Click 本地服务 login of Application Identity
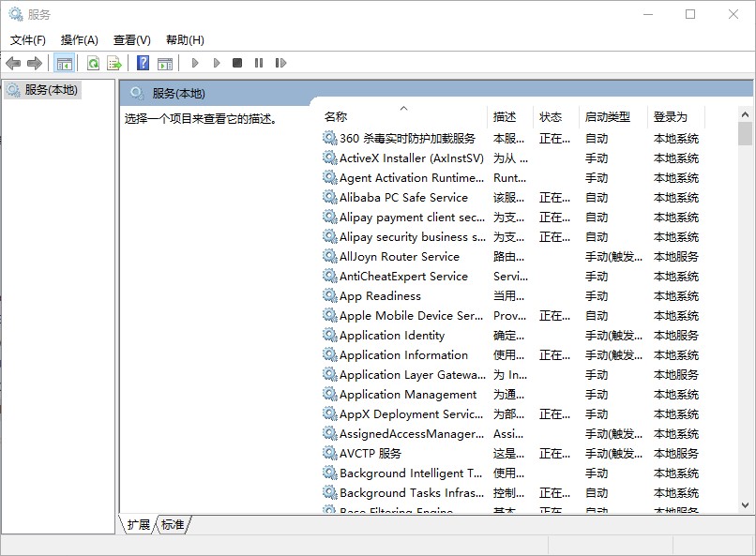 click(676, 336)
